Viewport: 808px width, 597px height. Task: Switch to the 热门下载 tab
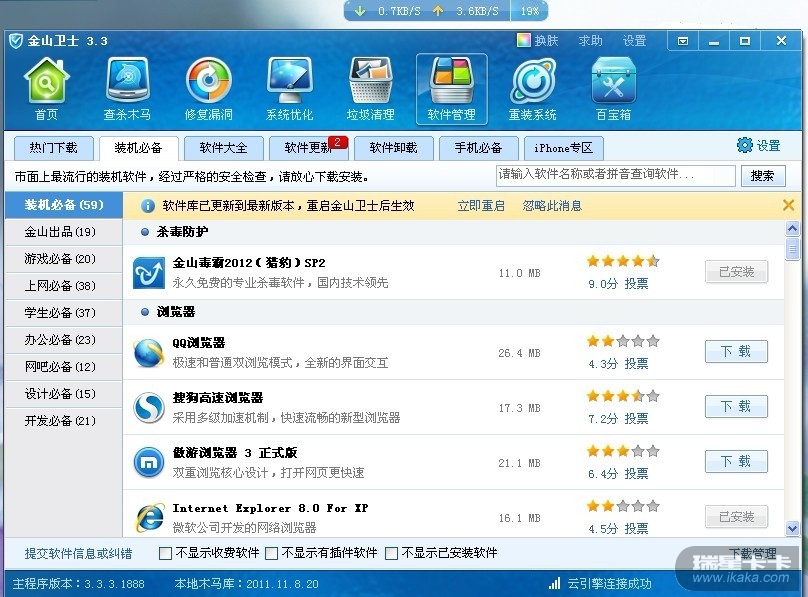(x=53, y=148)
